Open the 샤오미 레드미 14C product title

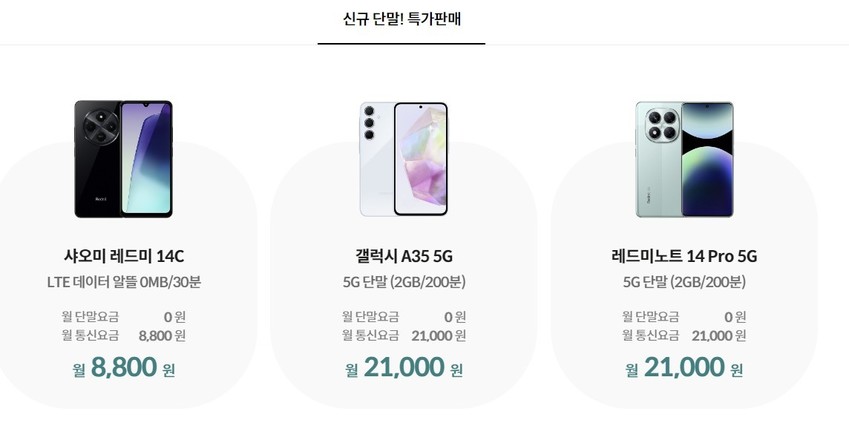click(123, 256)
